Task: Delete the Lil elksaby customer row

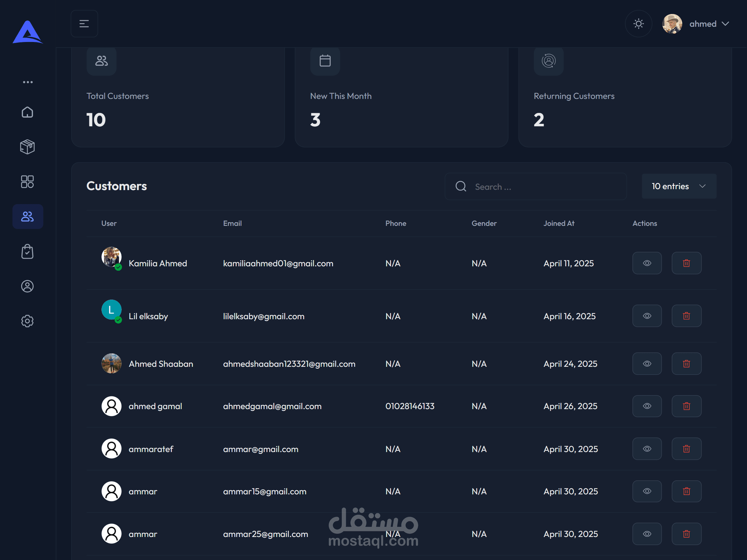Action: [687, 316]
